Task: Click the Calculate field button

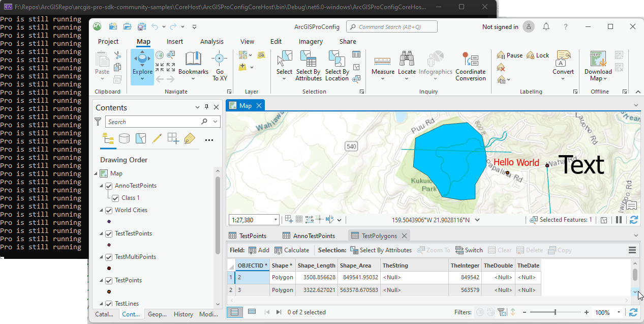Action: pyautogui.click(x=292, y=250)
